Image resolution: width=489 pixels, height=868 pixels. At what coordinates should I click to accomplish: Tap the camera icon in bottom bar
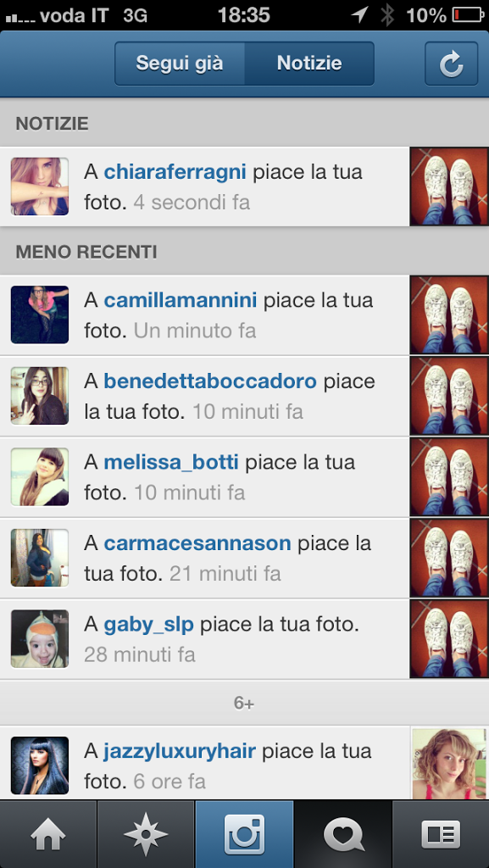(244, 834)
